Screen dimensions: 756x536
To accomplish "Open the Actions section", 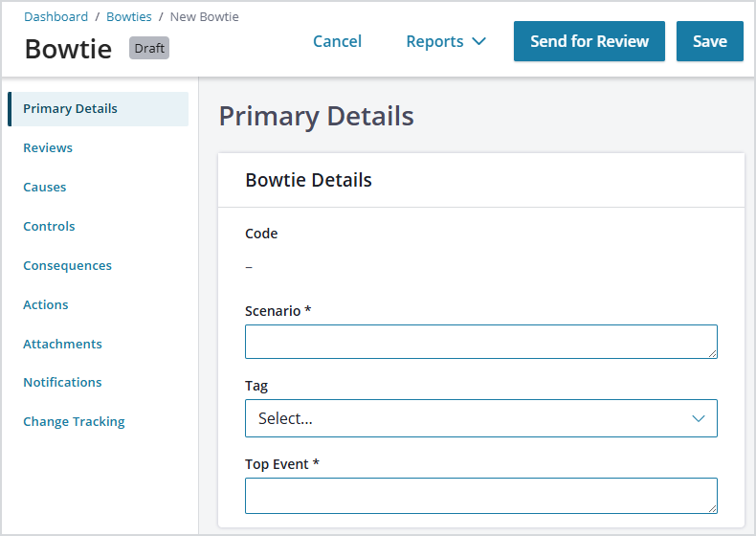I will pyautogui.click(x=46, y=305).
